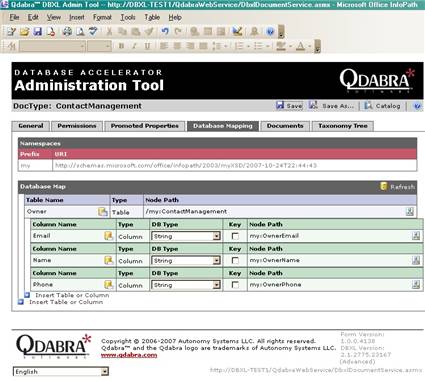This screenshot has height=382, width=425.
Task: Toggle the Key checkbox for Email column
Action: click(235, 236)
